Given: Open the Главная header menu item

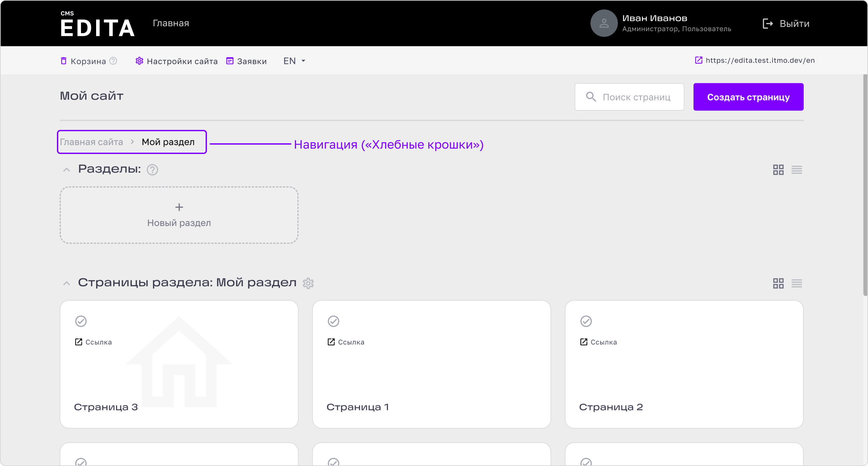Looking at the screenshot, I should pyautogui.click(x=171, y=23).
